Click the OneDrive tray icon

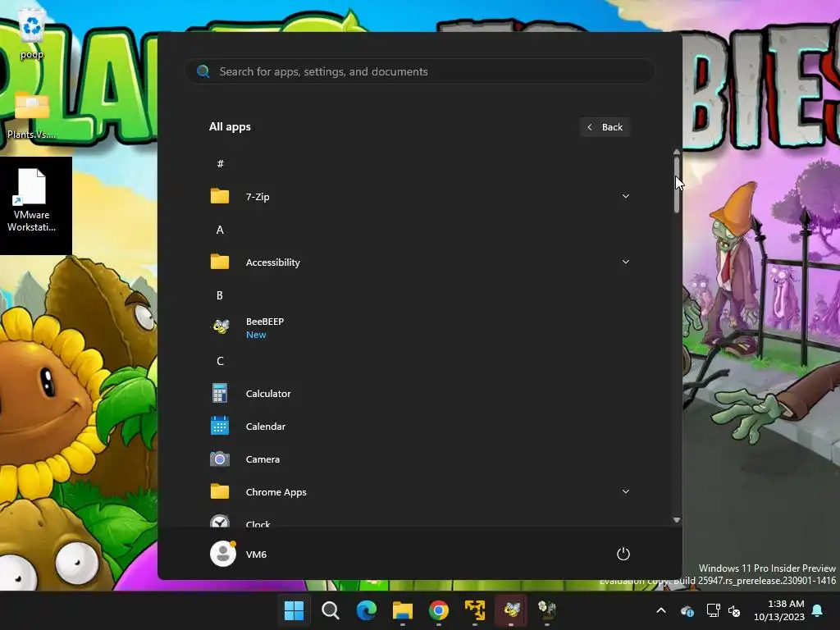point(687,610)
